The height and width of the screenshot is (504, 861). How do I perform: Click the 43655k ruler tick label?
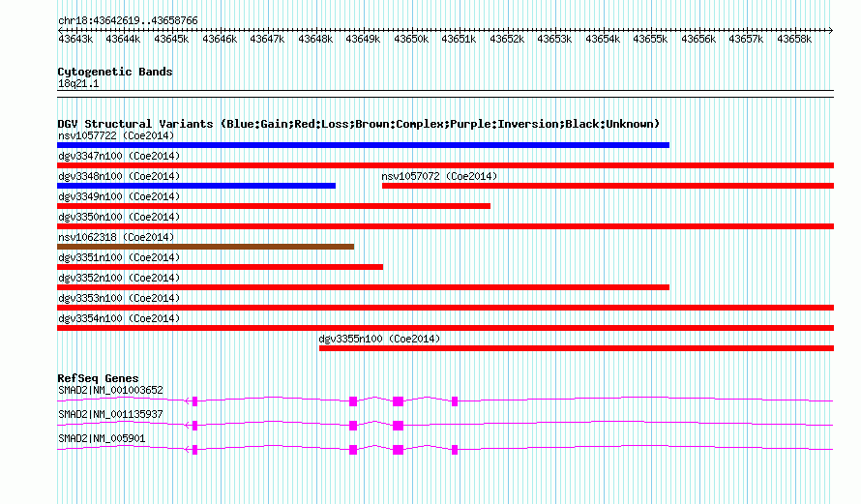[x=650, y=39]
